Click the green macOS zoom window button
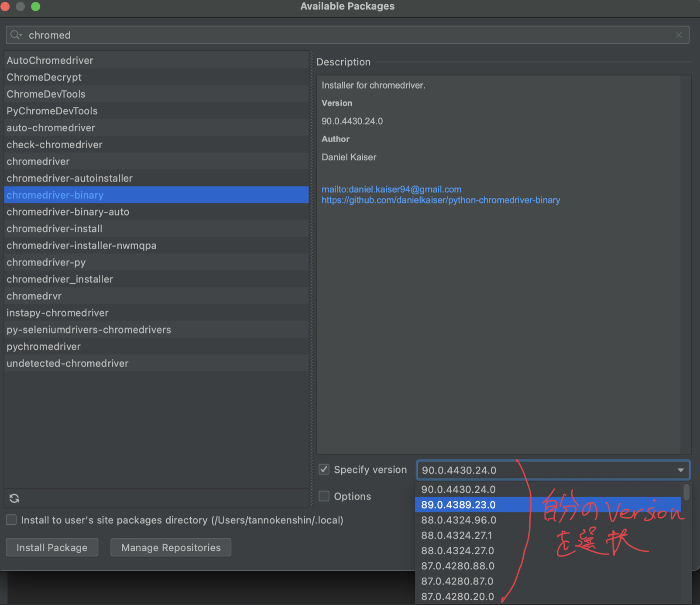This screenshot has height=605, width=700. pos(36,6)
